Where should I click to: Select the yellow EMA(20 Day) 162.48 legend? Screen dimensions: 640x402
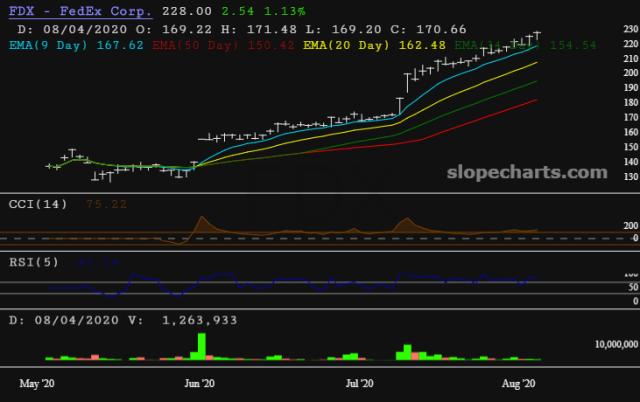click(374, 45)
